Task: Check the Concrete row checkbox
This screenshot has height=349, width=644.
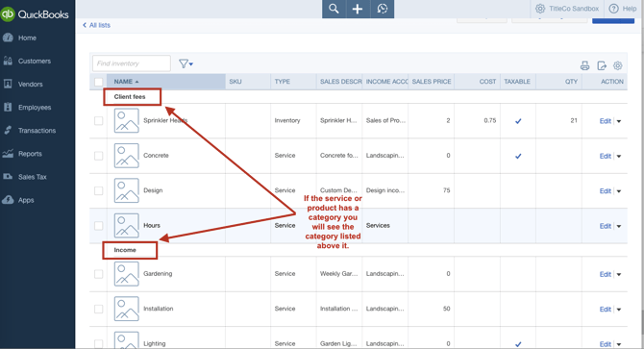Action: click(99, 156)
